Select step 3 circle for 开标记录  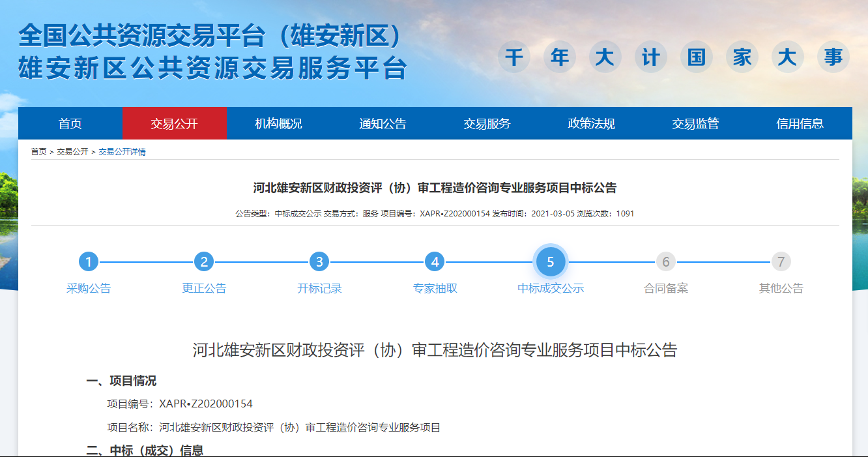pos(319,262)
